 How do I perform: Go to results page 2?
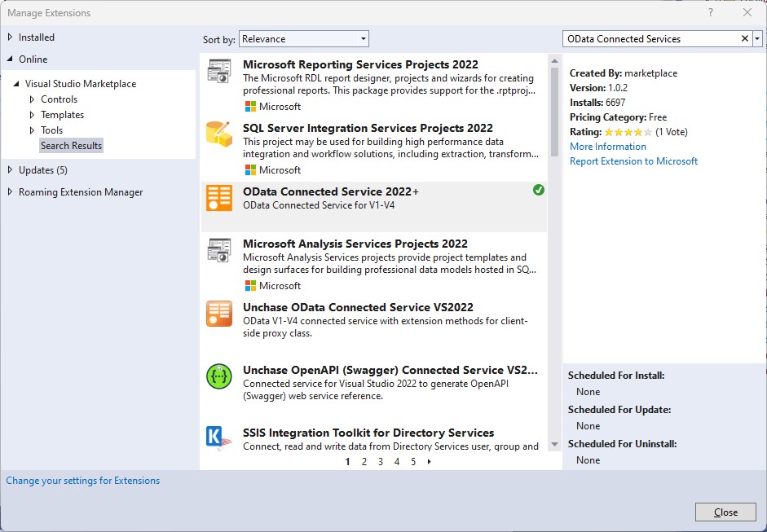(x=364, y=462)
